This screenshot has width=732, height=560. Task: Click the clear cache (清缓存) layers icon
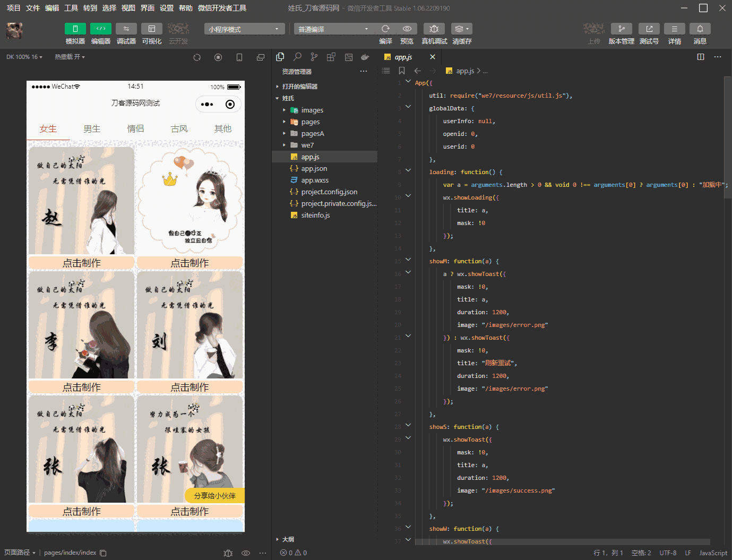coord(461,29)
